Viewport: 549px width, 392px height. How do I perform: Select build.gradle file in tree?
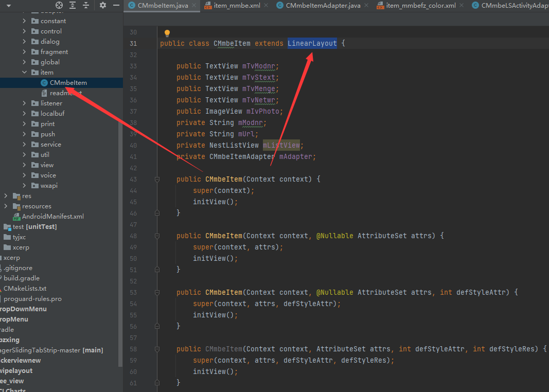click(x=22, y=278)
